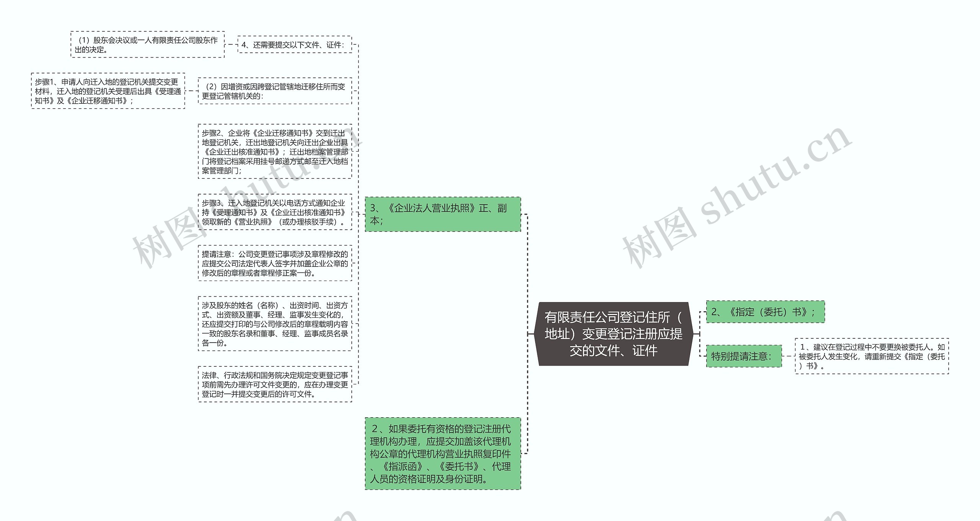The height and width of the screenshot is (521, 980).
Task: Click the green node 《企业法人营业执照》正、副本
Action: tap(444, 214)
